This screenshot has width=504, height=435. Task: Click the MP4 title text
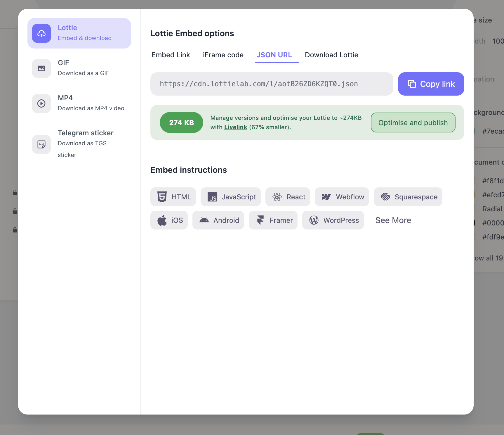(65, 98)
